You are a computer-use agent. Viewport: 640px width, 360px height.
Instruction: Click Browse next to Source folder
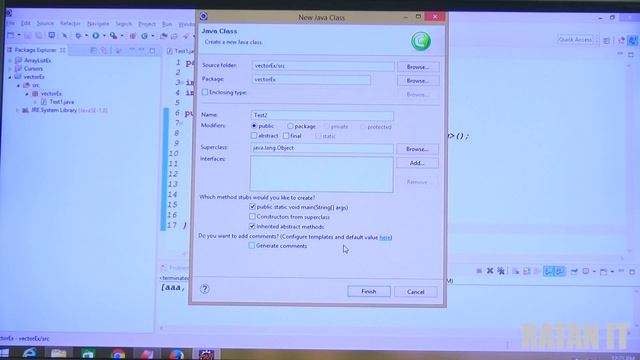click(418, 67)
